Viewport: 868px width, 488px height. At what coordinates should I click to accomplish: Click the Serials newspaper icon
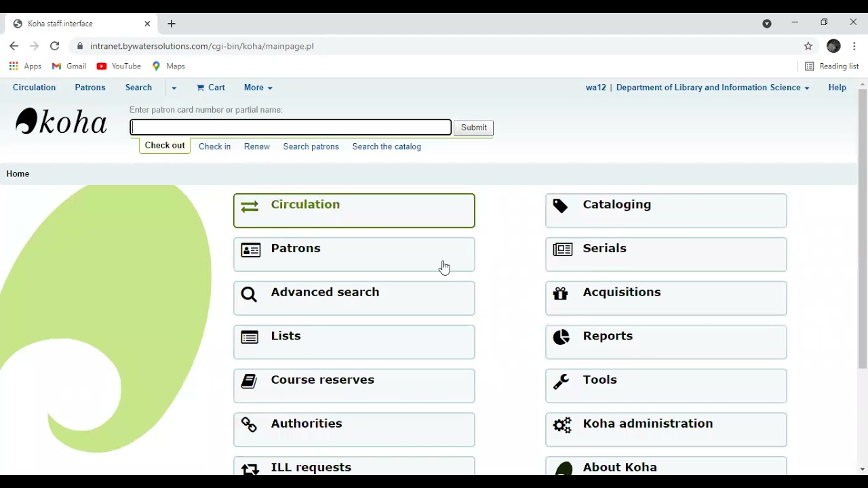pyautogui.click(x=563, y=250)
